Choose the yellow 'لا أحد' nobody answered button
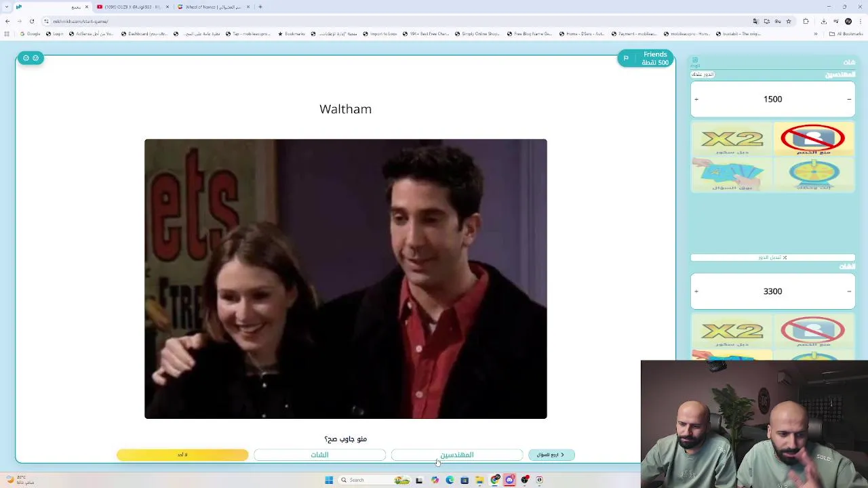Viewport: 868px width, 488px height. (x=182, y=455)
